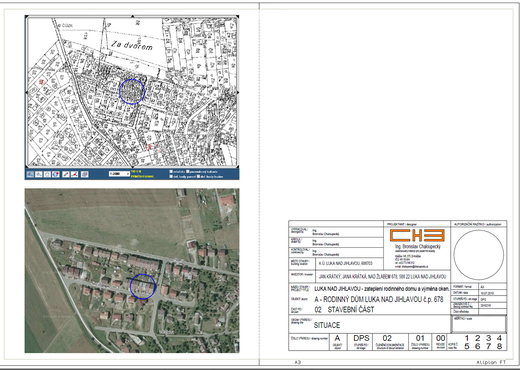Open the map scale dropdown
520x370 pixels.
pyautogui.click(x=119, y=174)
